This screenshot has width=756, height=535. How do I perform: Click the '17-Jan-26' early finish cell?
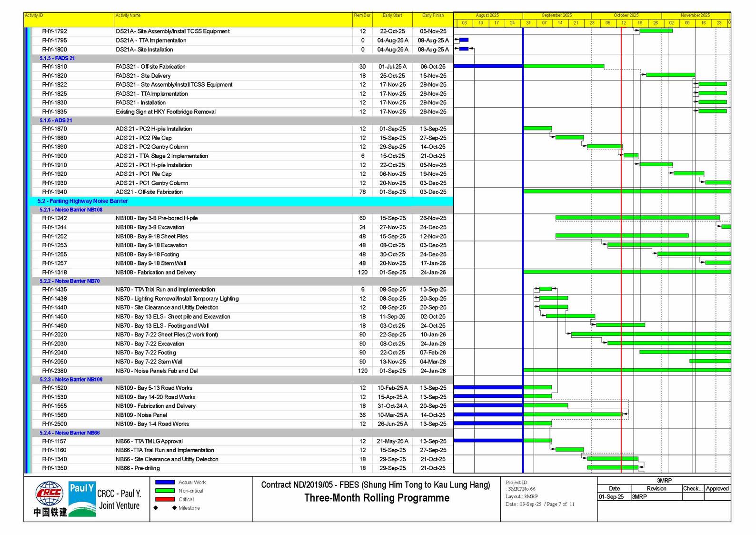(x=433, y=263)
